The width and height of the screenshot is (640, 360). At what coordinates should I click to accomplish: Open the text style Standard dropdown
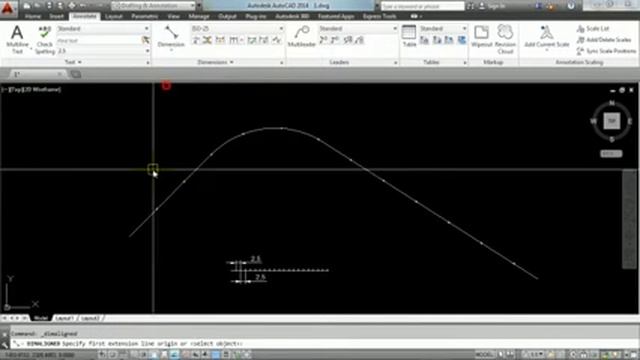(103, 29)
